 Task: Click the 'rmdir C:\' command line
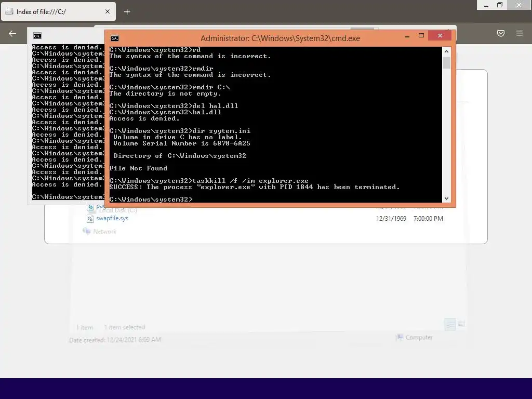coord(169,87)
